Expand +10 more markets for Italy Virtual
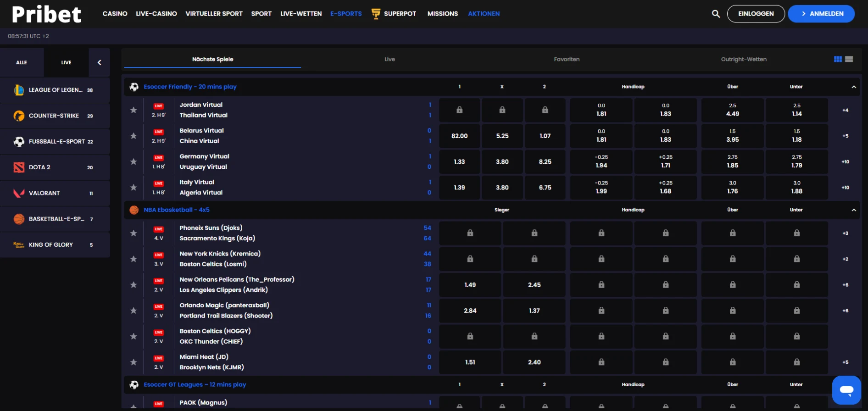 (845, 187)
